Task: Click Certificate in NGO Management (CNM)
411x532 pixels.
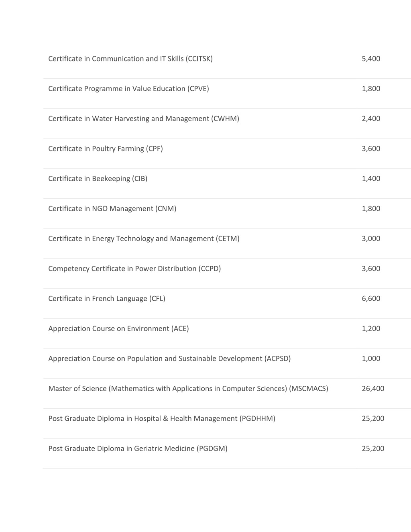Action: click(x=112, y=209)
